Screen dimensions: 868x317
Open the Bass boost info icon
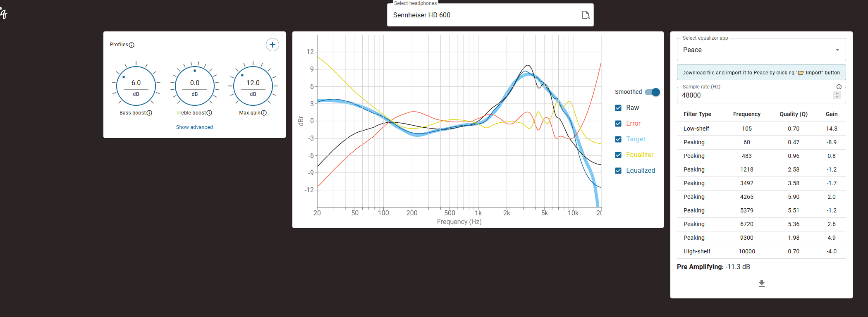coord(149,113)
